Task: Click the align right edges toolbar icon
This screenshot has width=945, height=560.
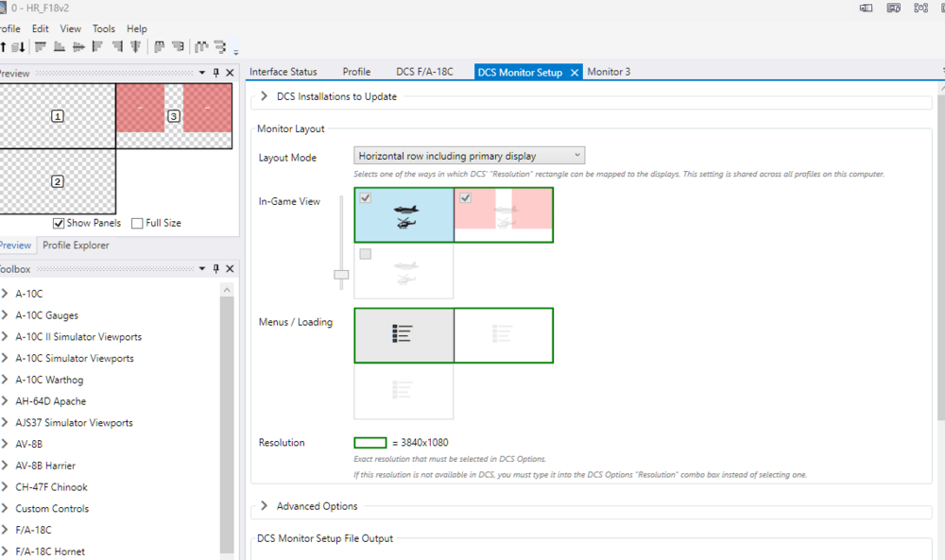Action: coord(117,47)
